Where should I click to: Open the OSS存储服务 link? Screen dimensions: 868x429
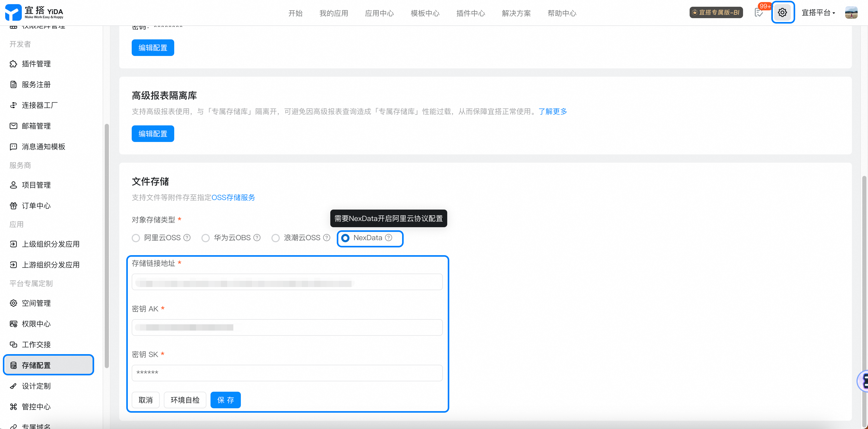tap(233, 198)
